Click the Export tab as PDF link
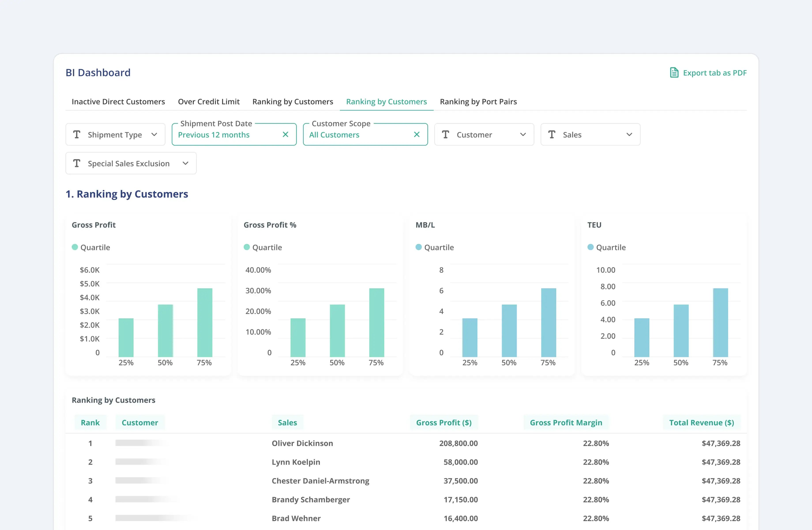The height and width of the screenshot is (530, 812). tap(715, 73)
